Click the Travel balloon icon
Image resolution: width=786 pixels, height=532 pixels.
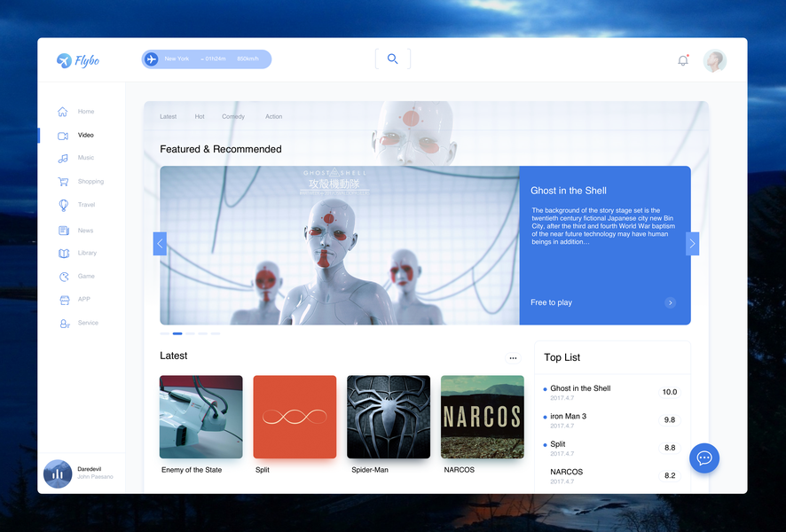tap(63, 205)
